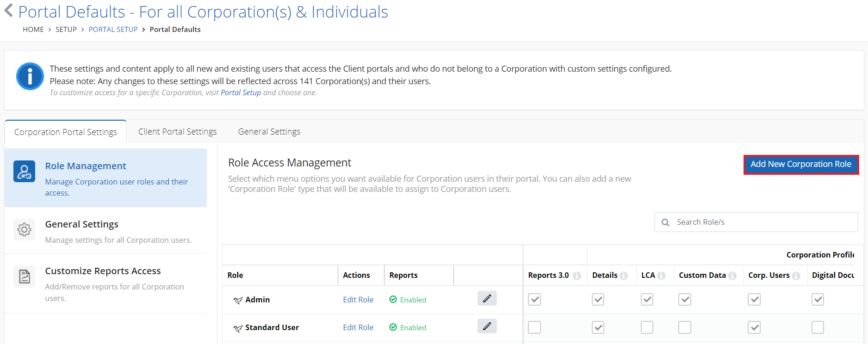This screenshot has height=344, width=868.
Task: Uncheck Details for Standard User
Action: [x=598, y=327]
